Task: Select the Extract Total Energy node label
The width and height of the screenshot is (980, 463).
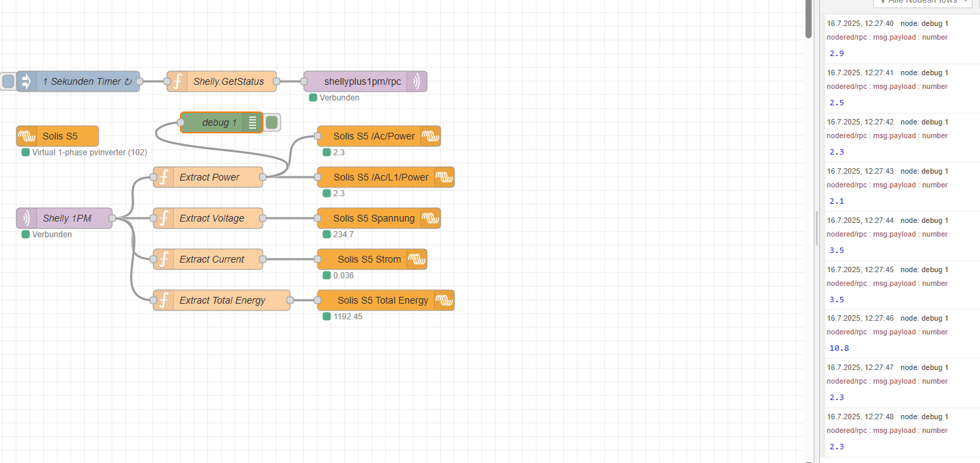Action: coord(222,300)
